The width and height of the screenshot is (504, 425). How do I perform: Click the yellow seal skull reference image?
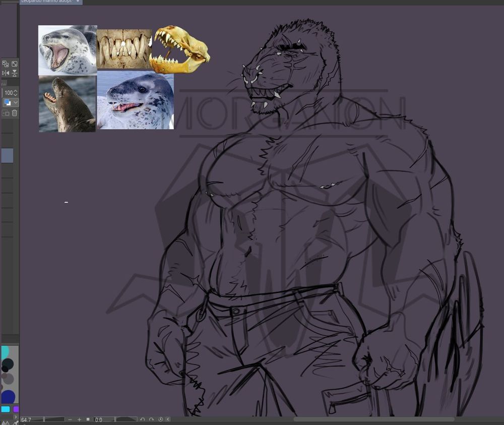(x=179, y=49)
